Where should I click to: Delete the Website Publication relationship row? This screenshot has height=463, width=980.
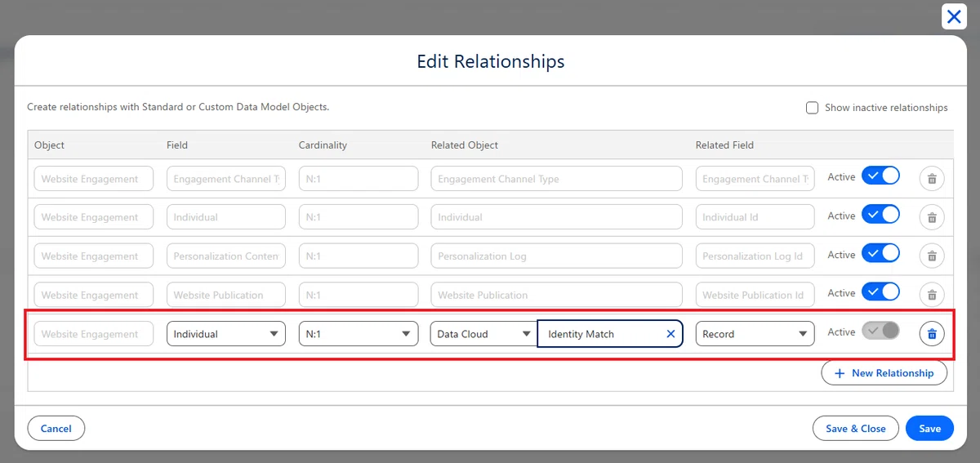(x=932, y=294)
